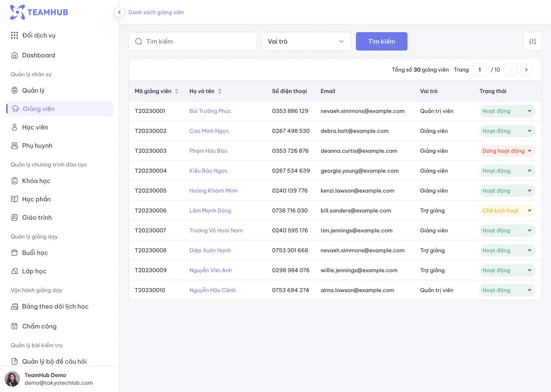The image size is (551, 392).
Task: Click the Dashboard home icon
Action: click(15, 55)
